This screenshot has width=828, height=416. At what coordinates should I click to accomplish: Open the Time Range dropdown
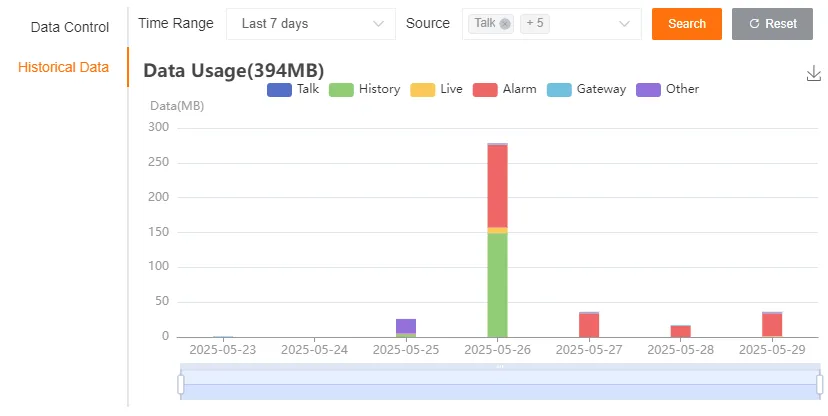tap(310, 23)
